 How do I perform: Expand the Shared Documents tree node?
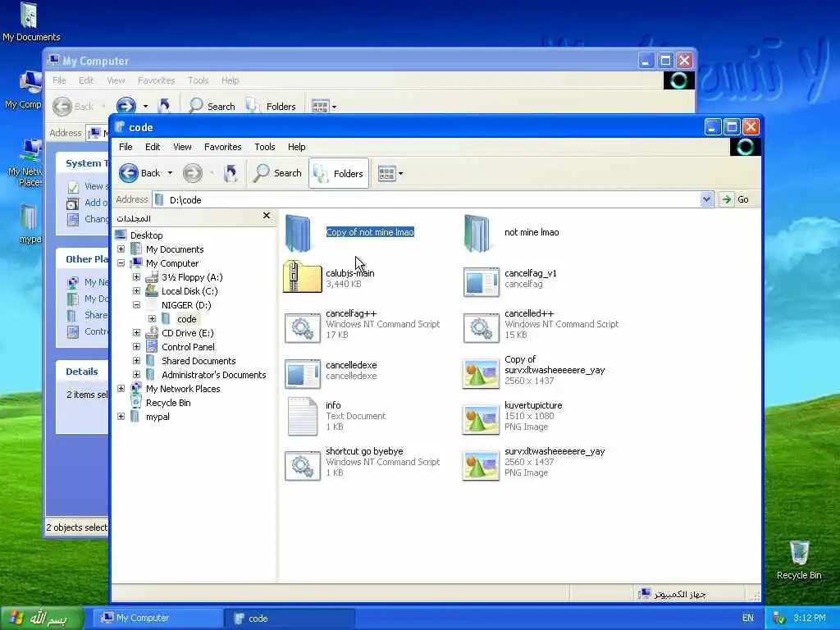pyautogui.click(x=137, y=361)
